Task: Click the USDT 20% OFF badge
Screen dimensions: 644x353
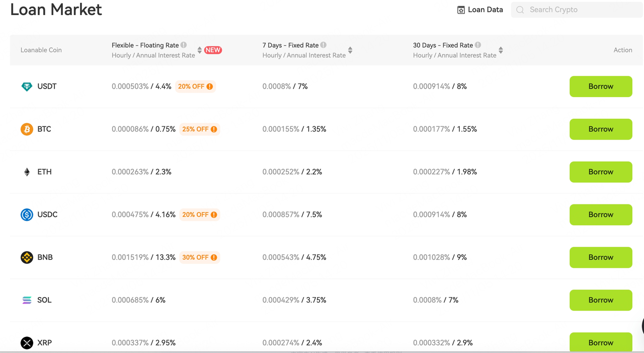Action: (x=195, y=87)
